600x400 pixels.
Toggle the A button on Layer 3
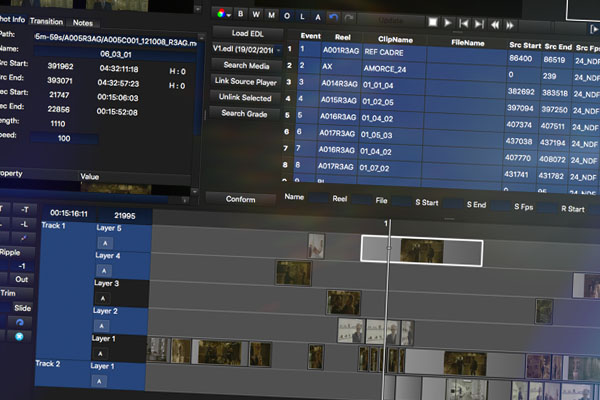103,298
